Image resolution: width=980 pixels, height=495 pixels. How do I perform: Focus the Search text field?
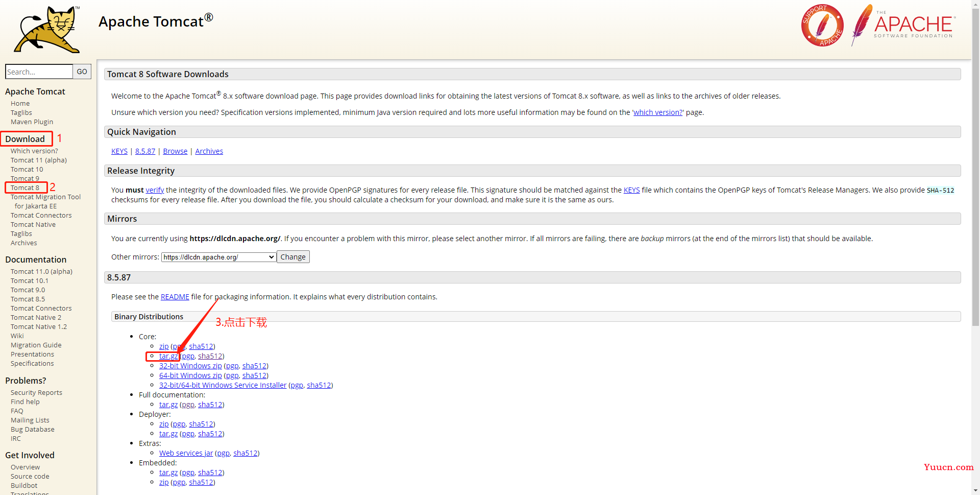click(x=39, y=72)
